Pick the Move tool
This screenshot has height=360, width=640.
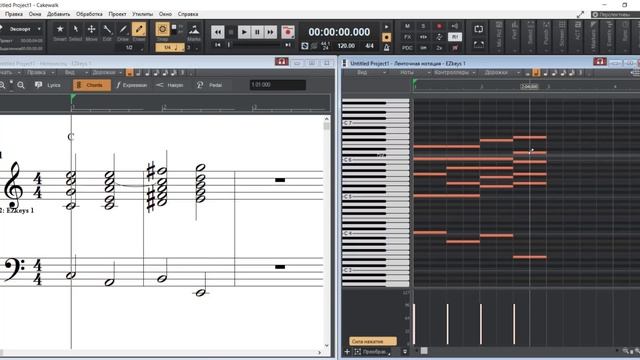(x=91, y=32)
